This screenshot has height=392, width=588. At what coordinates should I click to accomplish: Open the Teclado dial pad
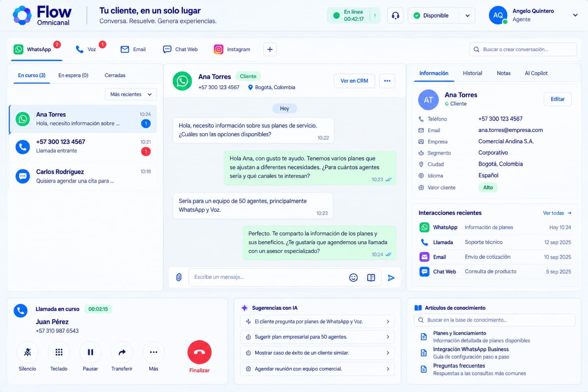[x=59, y=352]
